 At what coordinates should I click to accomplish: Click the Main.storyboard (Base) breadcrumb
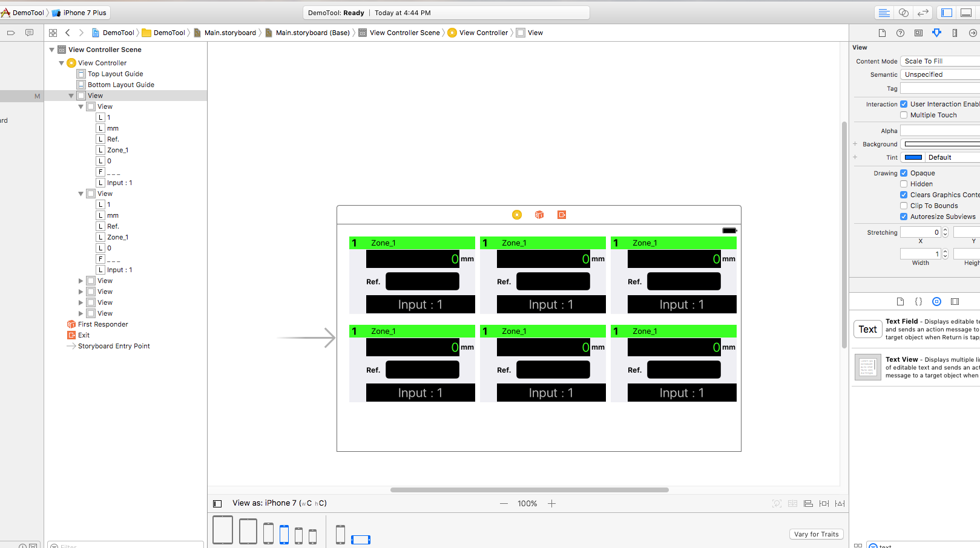[307, 33]
